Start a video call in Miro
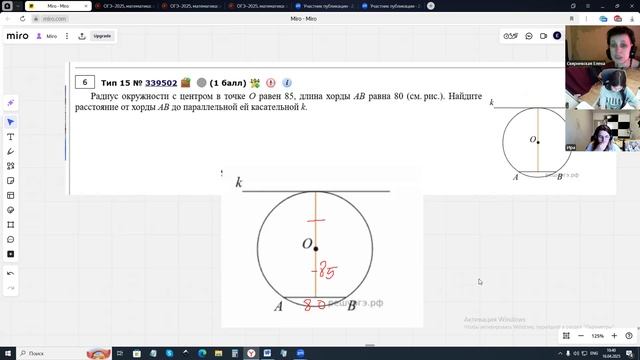Image resolution: width=640 pixels, height=360 pixels. (543, 36)
